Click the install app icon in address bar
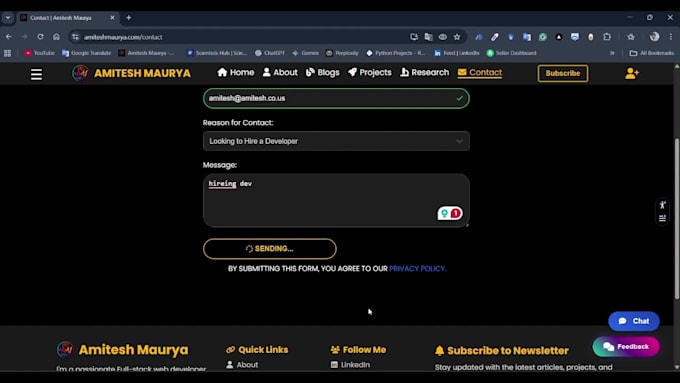The height and width of the screenshot is (383, 680). coord(414,37)
